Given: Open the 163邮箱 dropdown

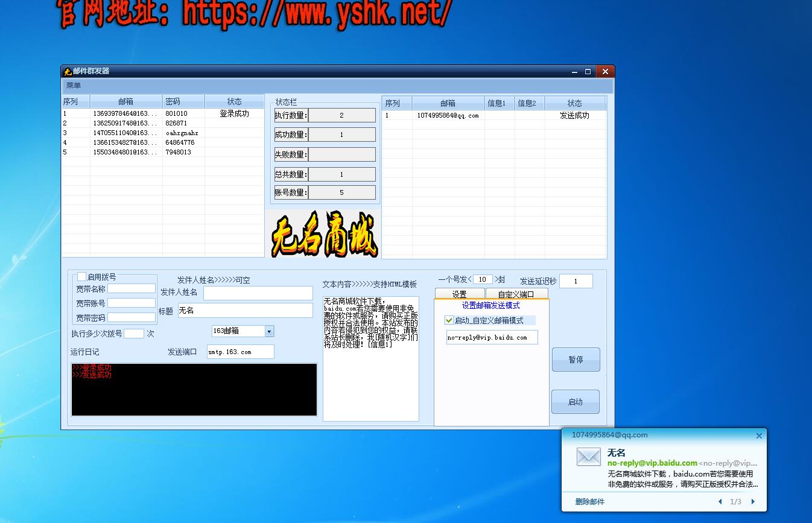Looking at the screenshot, I should [x=269, y=331].
